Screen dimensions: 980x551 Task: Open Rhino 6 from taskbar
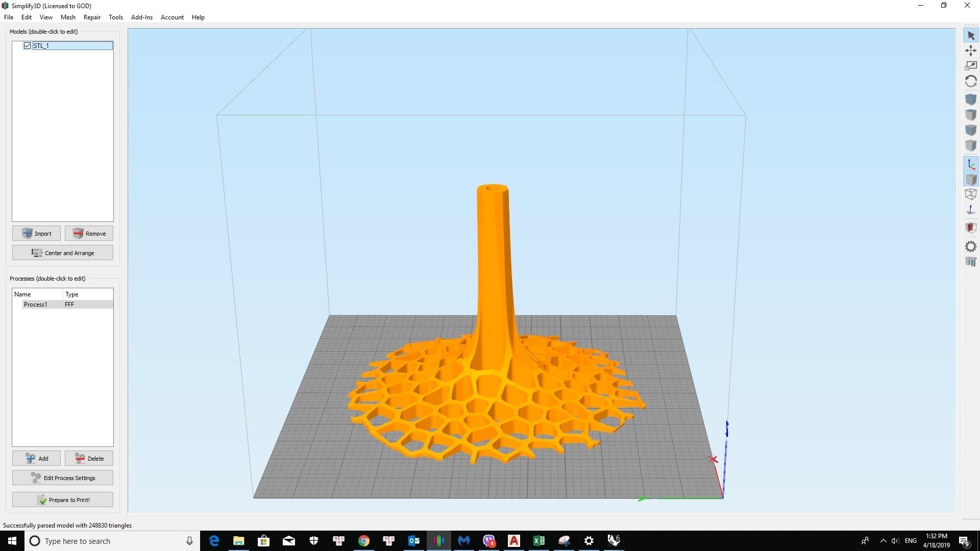pyautogui.click(x=614, y=541)
